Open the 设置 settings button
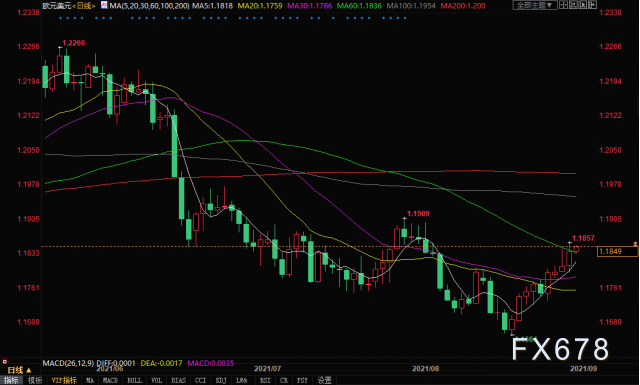640x385 pixels. tap(325, 381)
